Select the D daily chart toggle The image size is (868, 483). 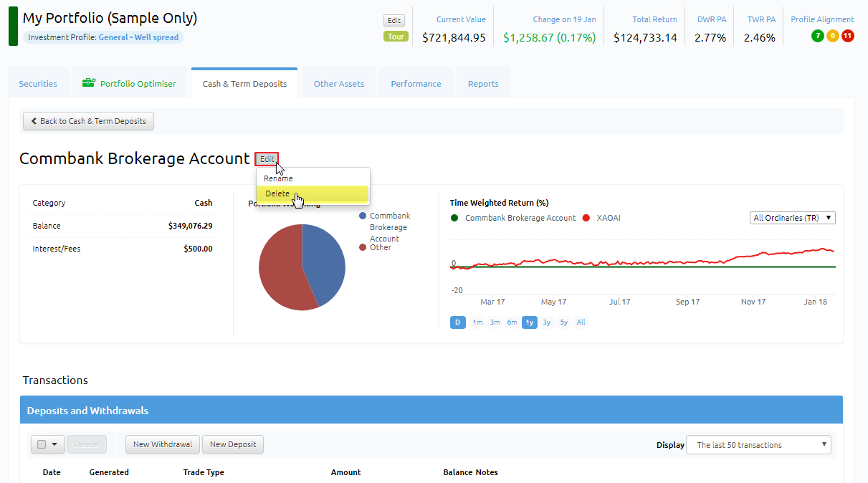[x=458, y=322]
